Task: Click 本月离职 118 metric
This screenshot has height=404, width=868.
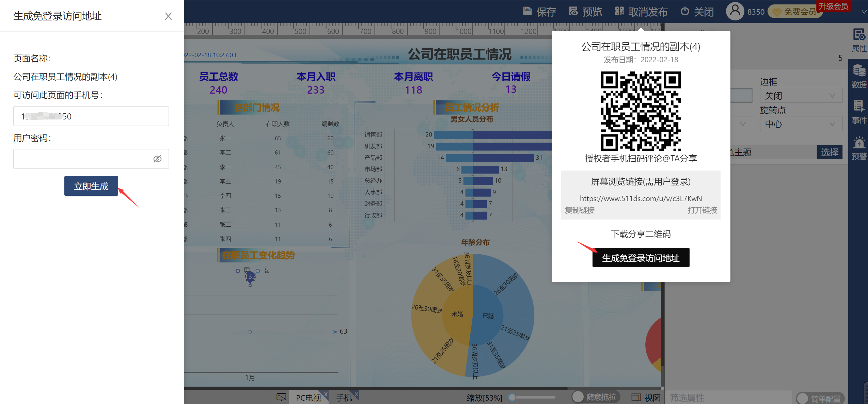Action: (x=413, y=83)
